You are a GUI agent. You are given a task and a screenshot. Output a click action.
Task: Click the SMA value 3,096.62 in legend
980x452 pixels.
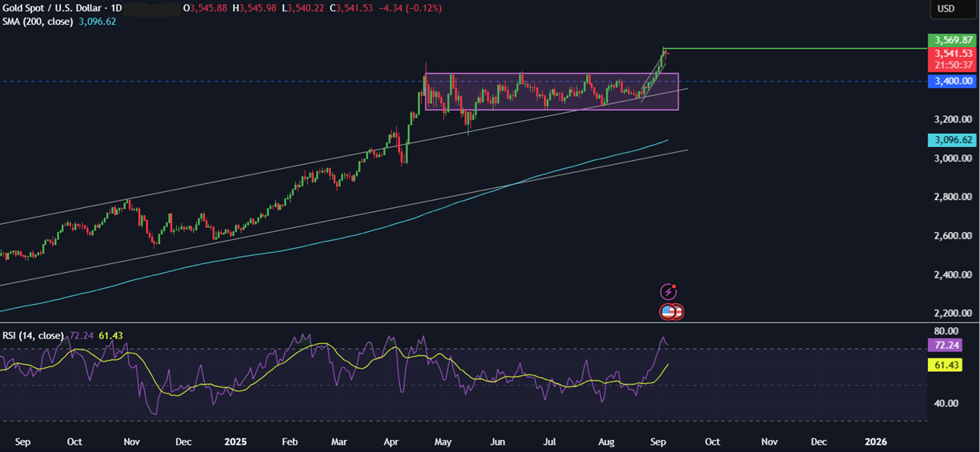(97, 22)
